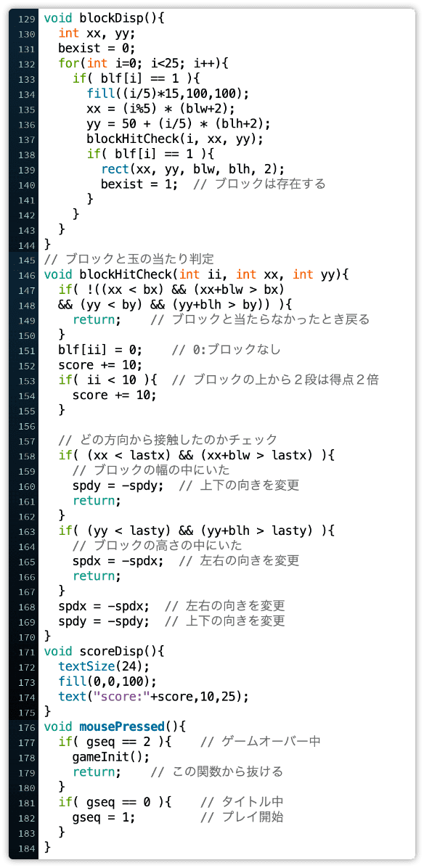Click 'yy = 50 + (i/5) * (blh+2);' line

point(179,123)
